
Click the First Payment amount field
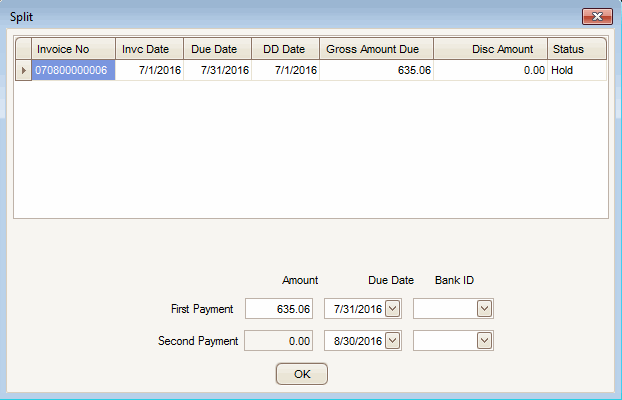pos(280,309)
